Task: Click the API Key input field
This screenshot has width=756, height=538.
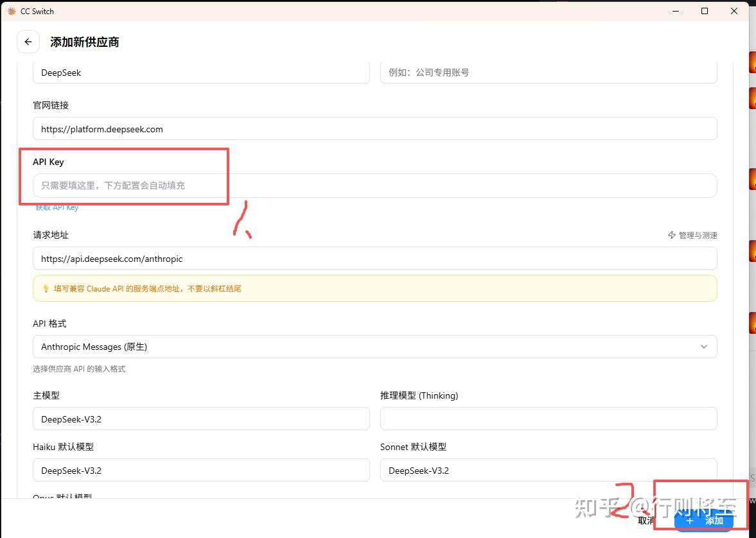Action: click(375, 186)
